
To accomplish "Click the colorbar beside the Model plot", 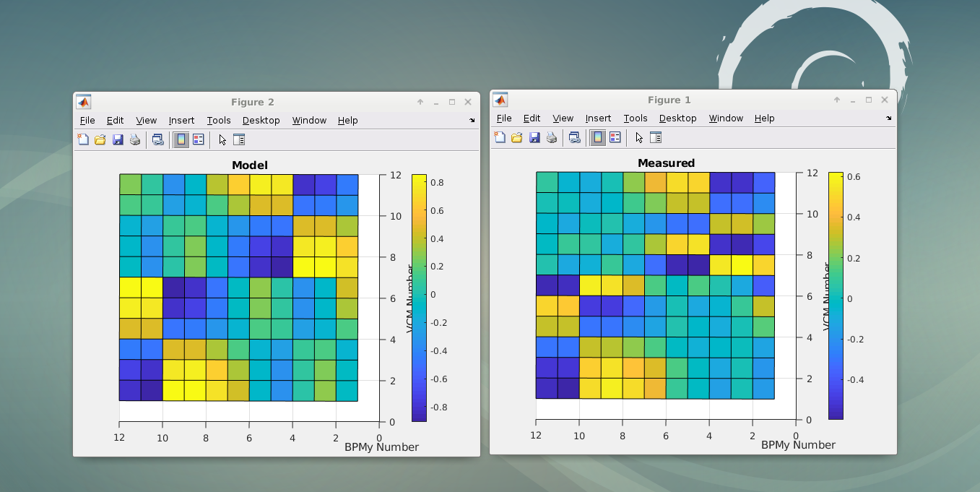I will click(x=419, y=298).
